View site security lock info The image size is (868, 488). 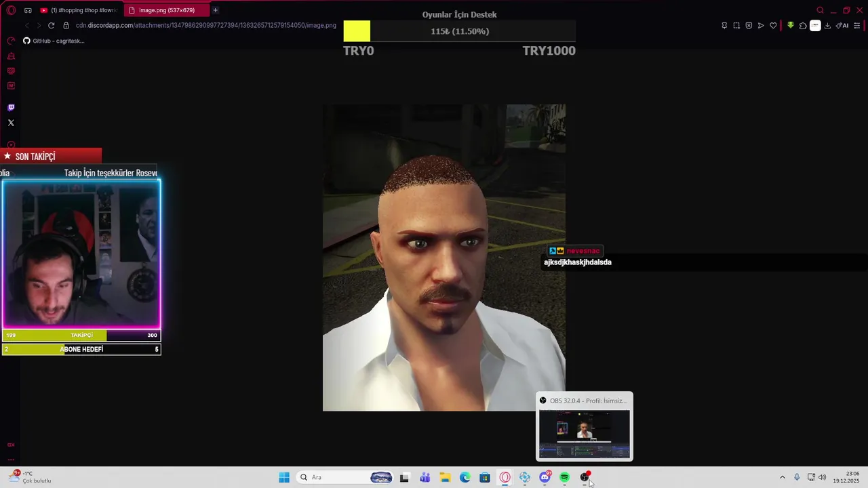tap(66, 26)
